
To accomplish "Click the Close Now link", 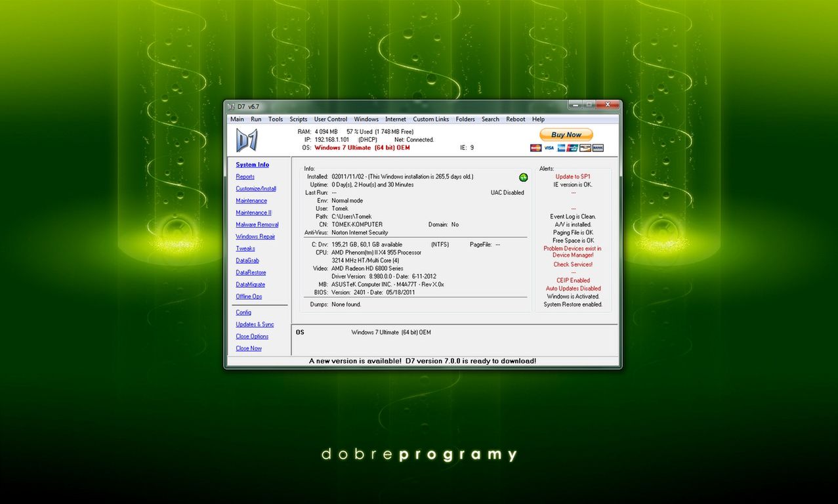I will click(249, 348).
